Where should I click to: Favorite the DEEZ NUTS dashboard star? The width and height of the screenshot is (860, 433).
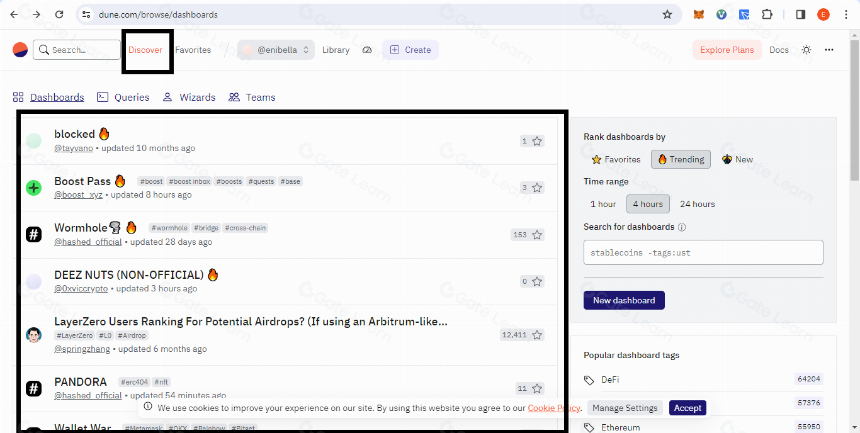coord(537,282)
